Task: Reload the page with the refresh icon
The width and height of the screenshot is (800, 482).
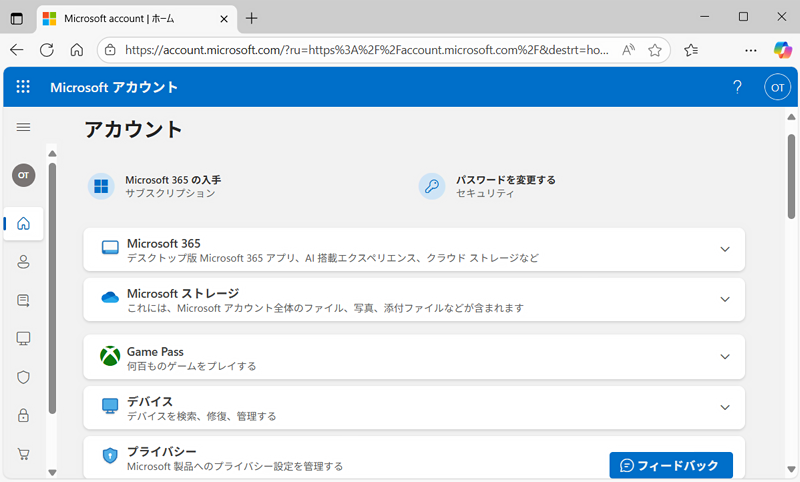Action: pos(47,50)
